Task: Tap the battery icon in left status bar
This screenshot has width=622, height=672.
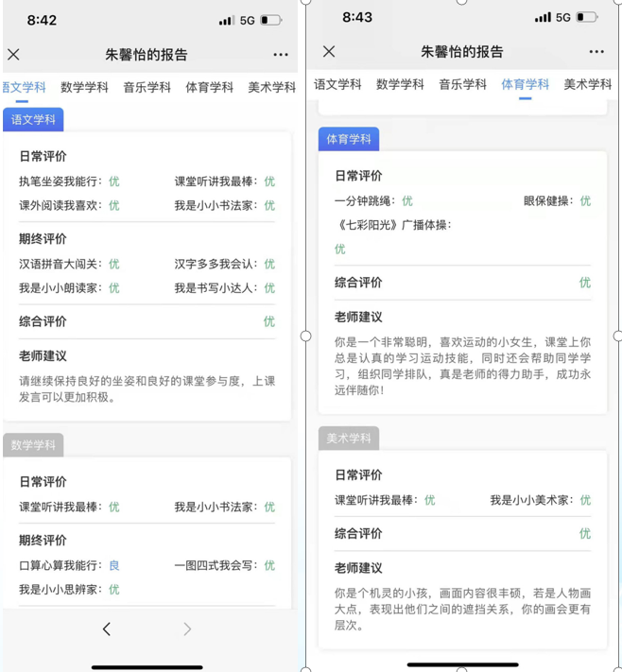Action: 271,20
